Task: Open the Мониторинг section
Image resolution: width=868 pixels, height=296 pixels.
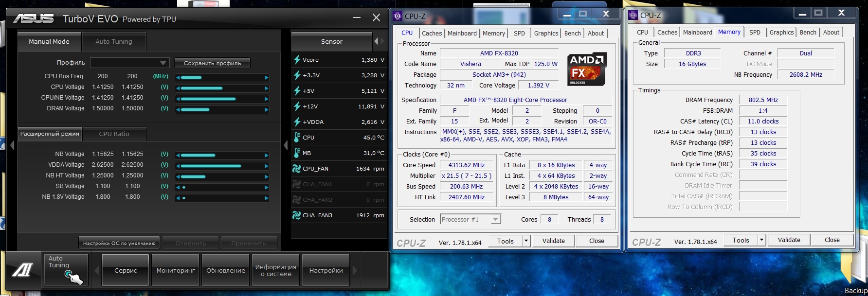Action: (176, 270)
